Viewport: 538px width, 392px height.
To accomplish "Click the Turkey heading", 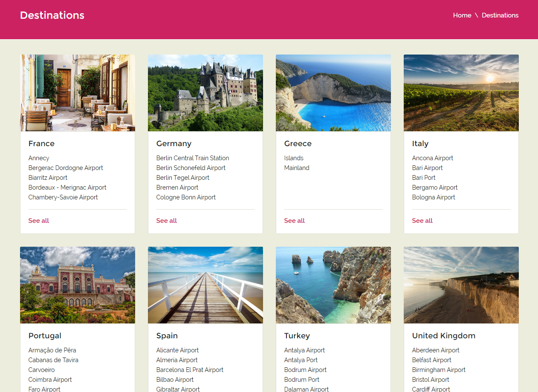I will (297, 336).
